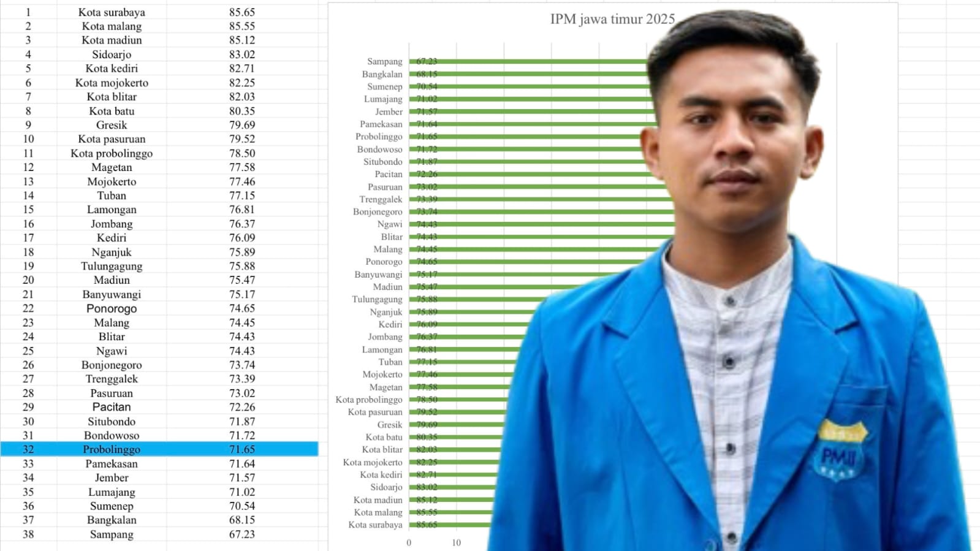Select table value 76.37 for Jombang
The height and width of the screenshot is (551, 980).
(x=242, y=224)
